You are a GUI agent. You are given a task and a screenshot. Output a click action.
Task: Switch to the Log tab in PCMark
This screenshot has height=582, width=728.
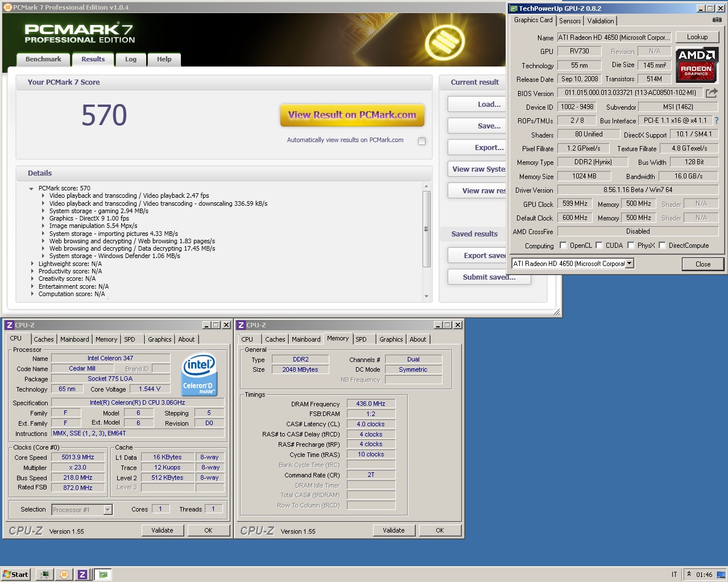[131, 59]
